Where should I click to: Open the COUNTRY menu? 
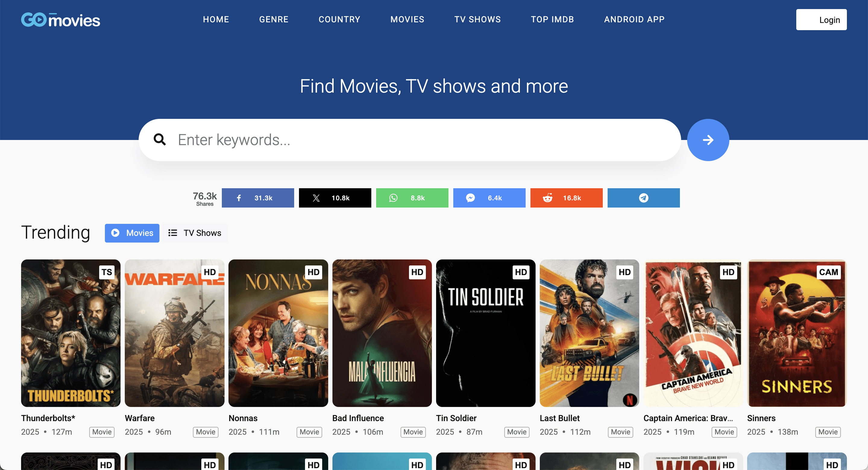(339, 20)
